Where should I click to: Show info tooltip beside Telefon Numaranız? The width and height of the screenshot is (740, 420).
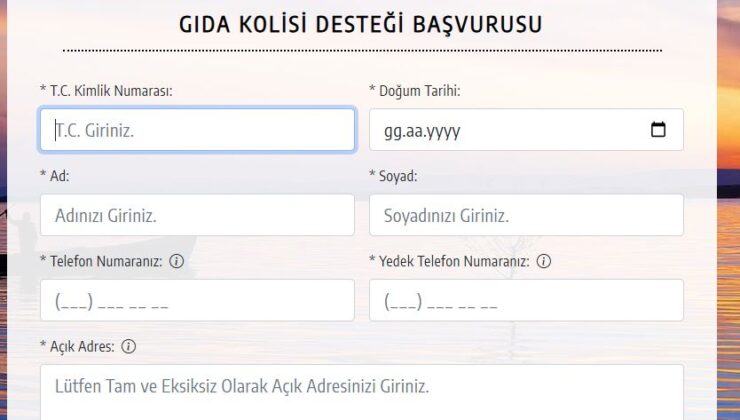(x=177, y=261)
